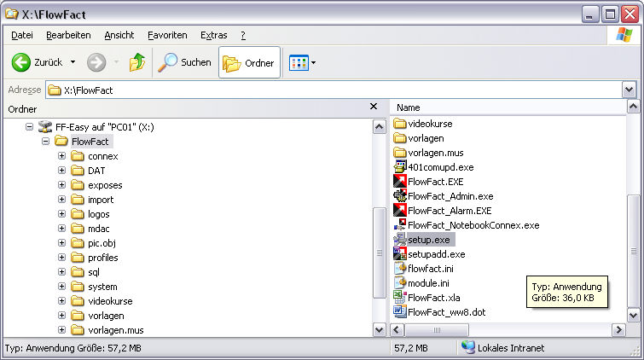The height and width of the screenshot is (360, 644).
Task: Toggle the Ordner folder pane button
Action: point(249,62)
